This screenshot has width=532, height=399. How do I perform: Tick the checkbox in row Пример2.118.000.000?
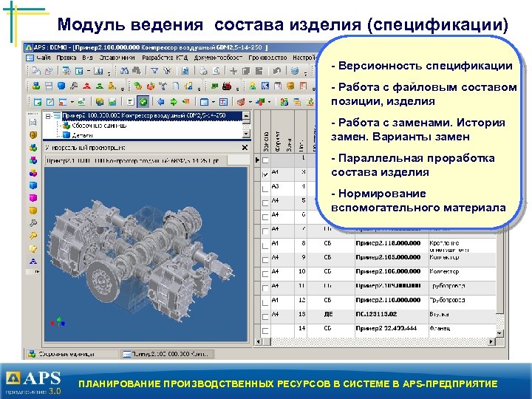click(x=265, y=245)
